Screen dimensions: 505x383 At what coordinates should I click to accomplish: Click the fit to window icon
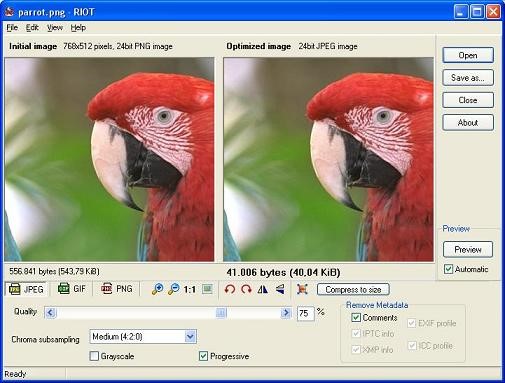tap(207, 289)
